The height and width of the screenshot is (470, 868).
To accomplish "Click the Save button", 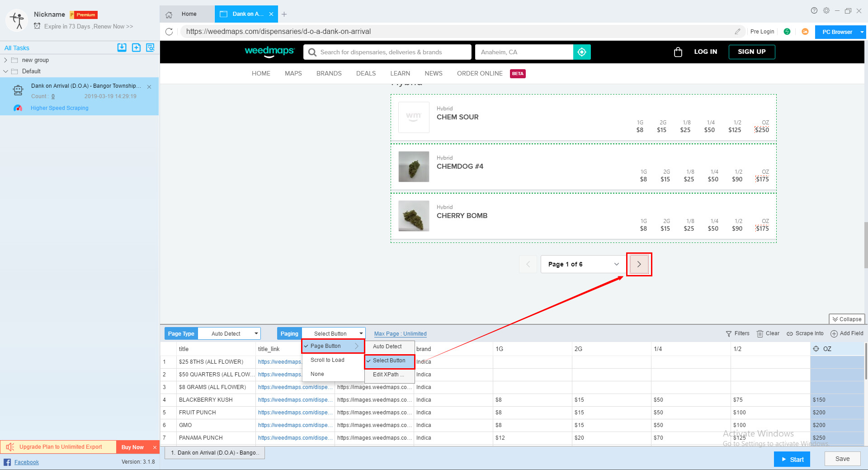I will pos(842,459).
